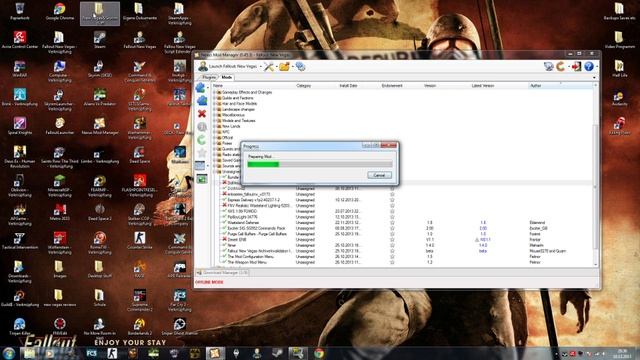Viewport: 640px width, 360px height.
Task: Click the orange C check-updates icon
Action: [x=560, y=67]
